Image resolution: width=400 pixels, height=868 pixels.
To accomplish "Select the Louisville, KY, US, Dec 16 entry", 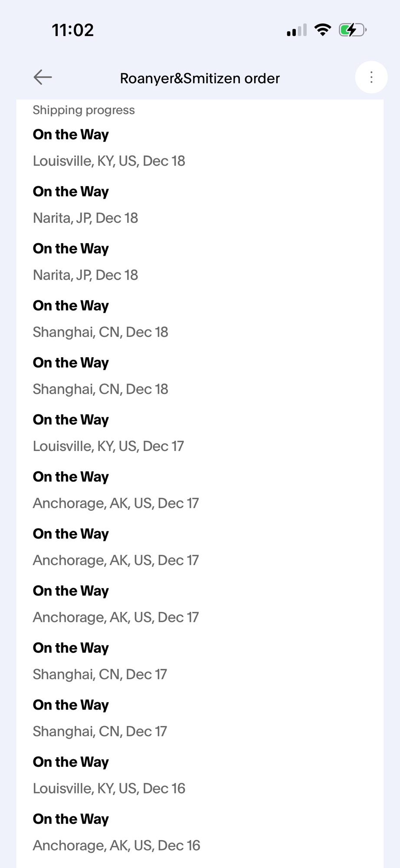I will (109, 788).
